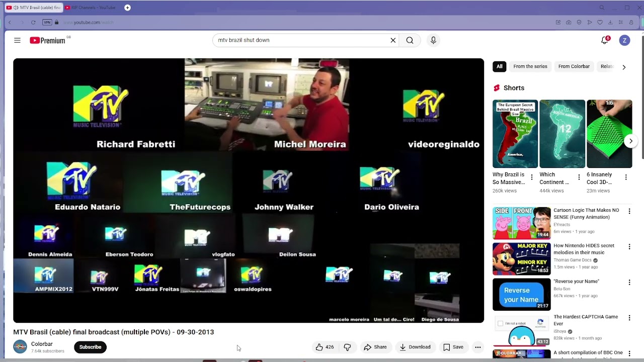Open more actions ellipsis under video
Screen dimensions: 644x362
click(478, 347)
